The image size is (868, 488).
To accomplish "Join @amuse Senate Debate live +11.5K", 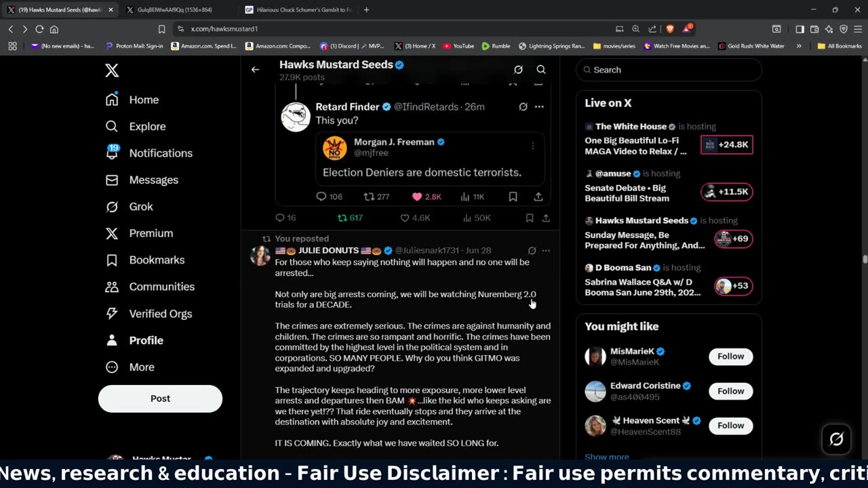I will pyautogui.click(x=726, y=192).
